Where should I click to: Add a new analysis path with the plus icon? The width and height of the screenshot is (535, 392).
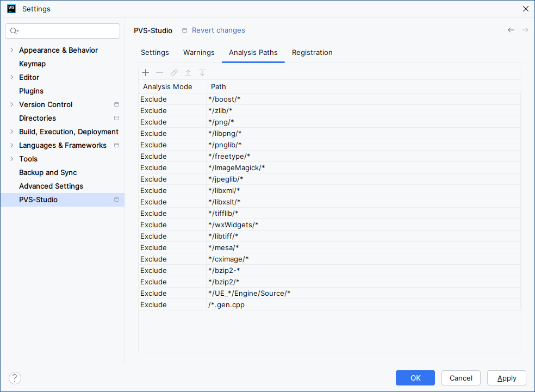pos(145,72)
